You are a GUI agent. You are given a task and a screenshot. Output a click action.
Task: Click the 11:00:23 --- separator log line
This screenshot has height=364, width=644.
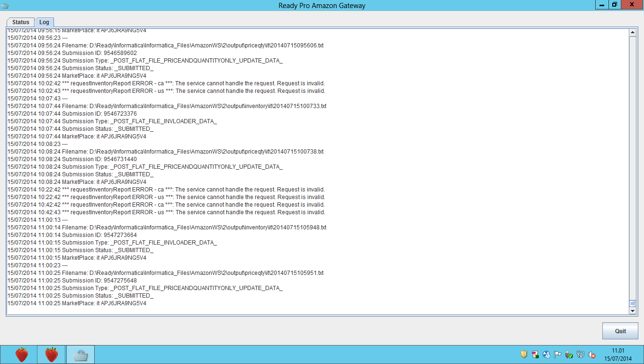tap(37, 265)
